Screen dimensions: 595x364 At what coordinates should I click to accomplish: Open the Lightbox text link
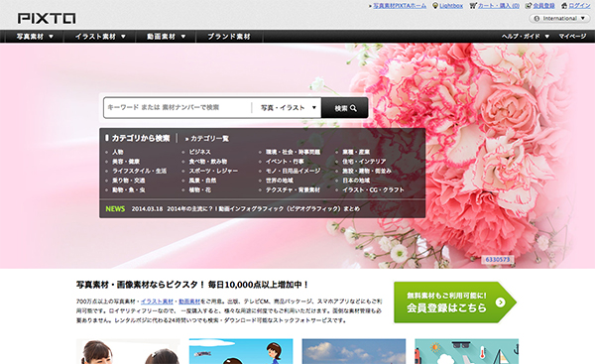pyautogui.click(x=451, y=6)
